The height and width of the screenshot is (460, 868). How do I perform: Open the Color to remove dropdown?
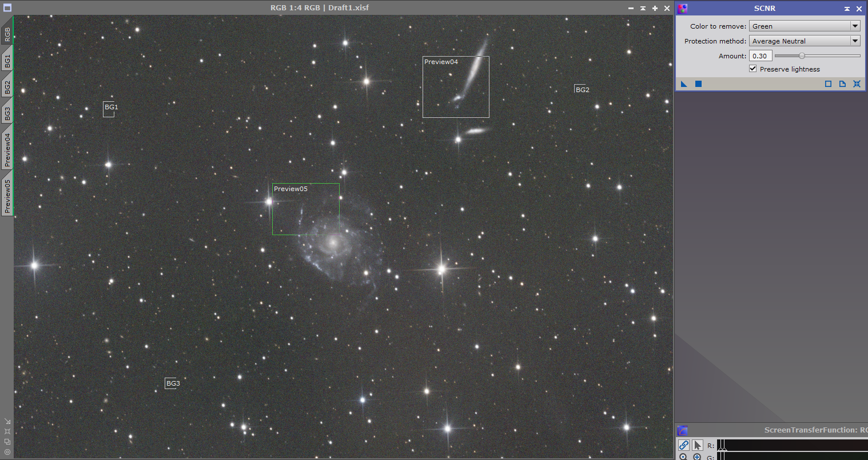(805, 26)
